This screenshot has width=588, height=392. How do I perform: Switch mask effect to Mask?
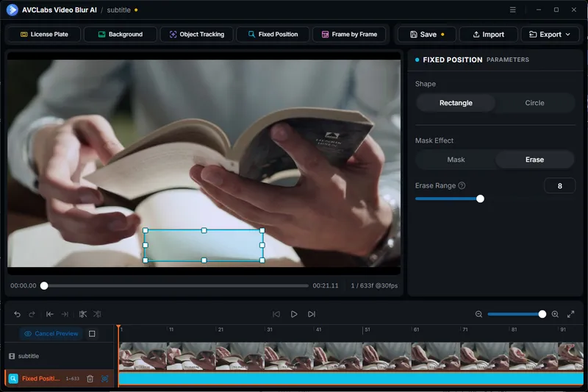pyautogui.click(x=456, y=160)
